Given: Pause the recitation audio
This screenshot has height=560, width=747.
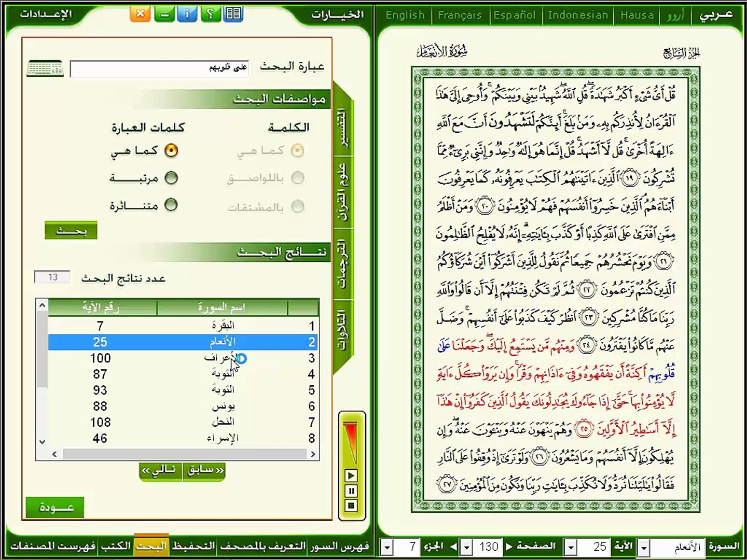Looking at the screenshot, I should [351, 491].
